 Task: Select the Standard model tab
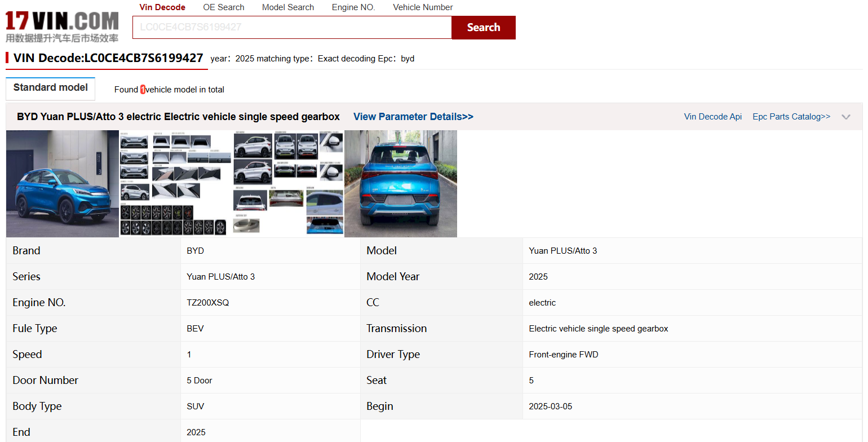51,88
